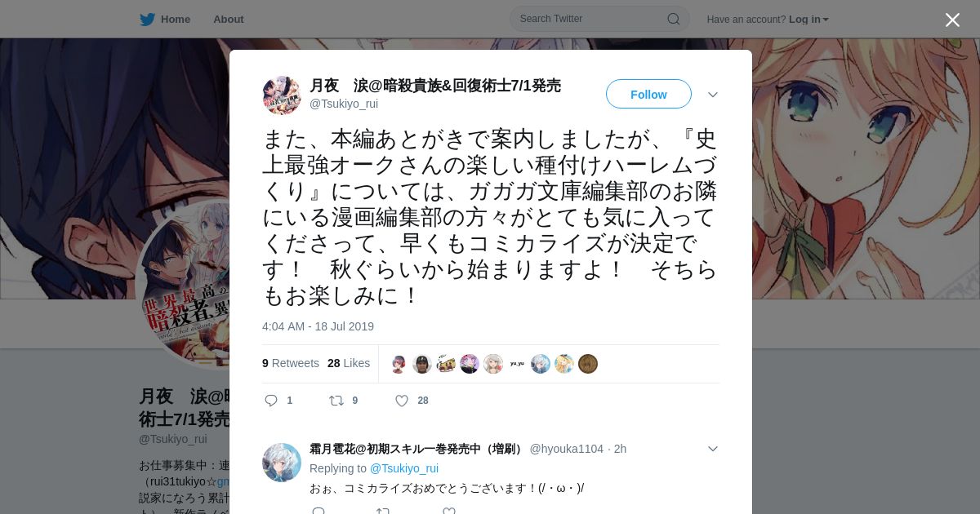View the 28 Likes list
This screenshot has width=980, height=514.
click(x=349, y=363)
